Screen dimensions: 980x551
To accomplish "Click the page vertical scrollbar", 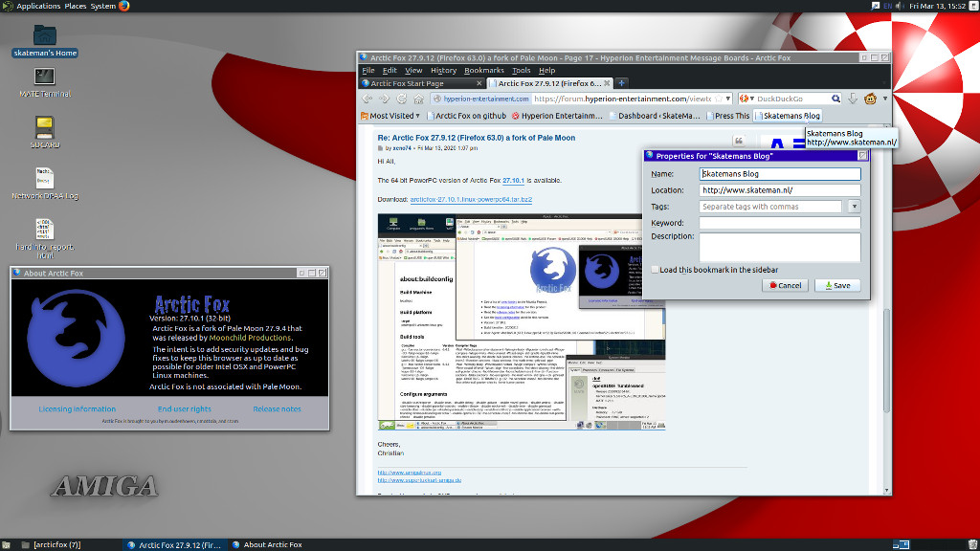I will tap(885, 360).
